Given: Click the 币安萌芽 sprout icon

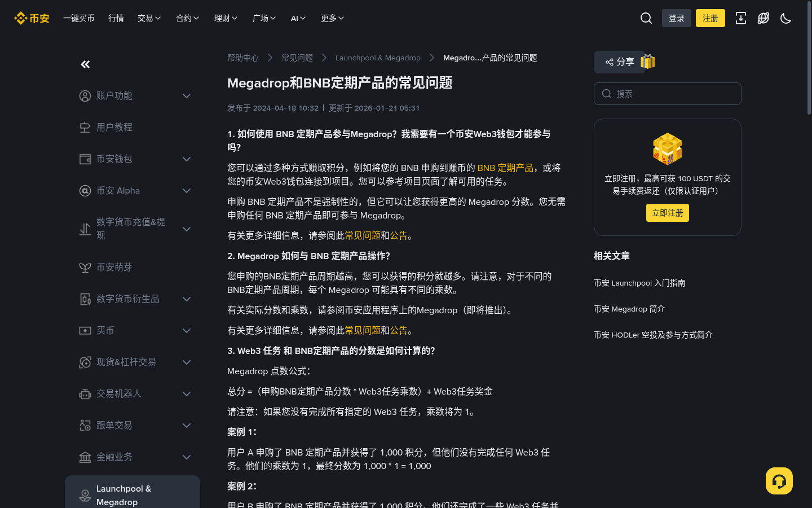Looking at the screenshot, I should click(x=85, y=268).
